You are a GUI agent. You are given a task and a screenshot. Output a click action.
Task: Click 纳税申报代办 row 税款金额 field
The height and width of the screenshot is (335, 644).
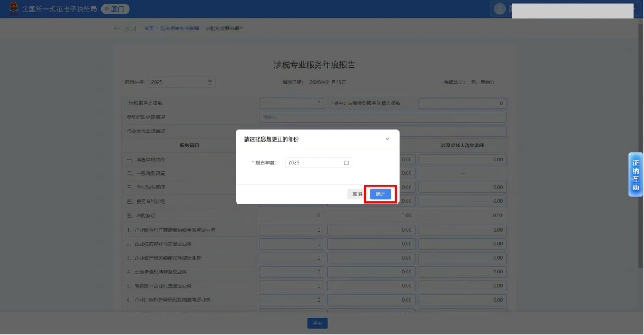[x=462, y=159]
